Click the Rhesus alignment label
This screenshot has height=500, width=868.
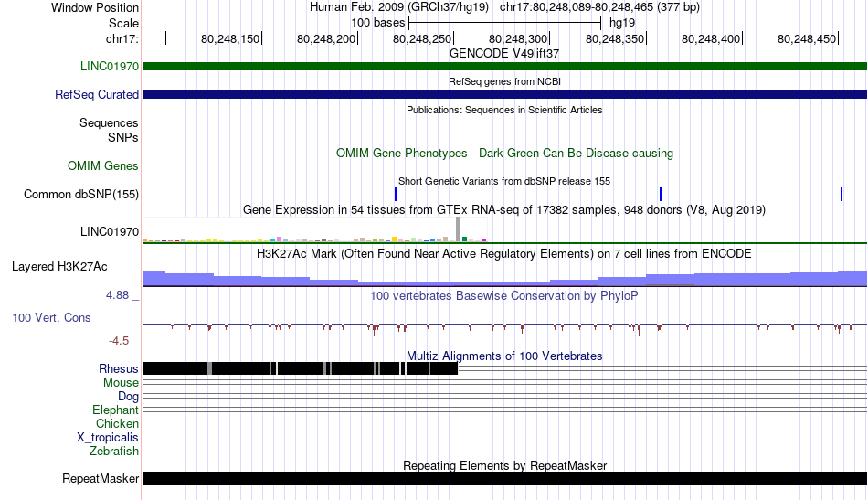click(x=118, y=368)
